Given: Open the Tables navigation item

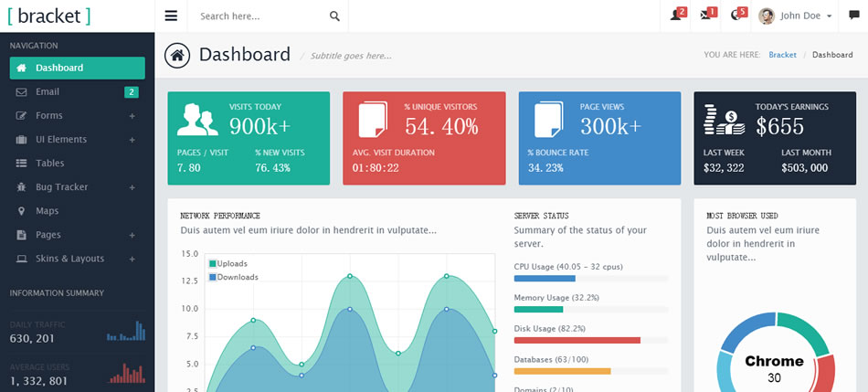Looking at the screenshot, I should click(78, 164).
